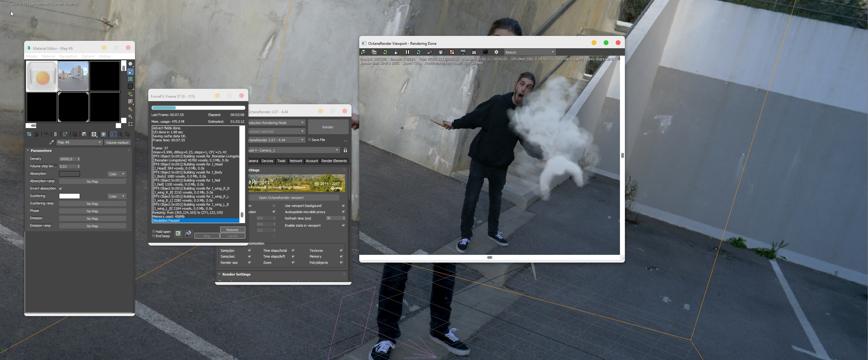Viewport: 868px width, 360px height.
Task: Click Open OctaneRender viewport button
Action: [281, 198]
